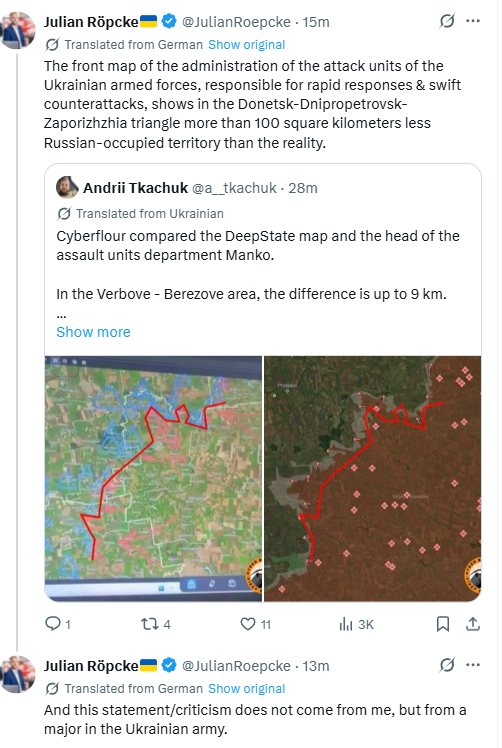Visit @JulianRoepcke handle on first post

(236, 22)
